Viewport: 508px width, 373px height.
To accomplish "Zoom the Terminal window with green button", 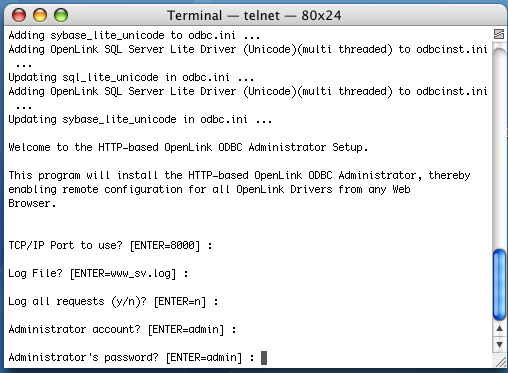I will point(61,15).
